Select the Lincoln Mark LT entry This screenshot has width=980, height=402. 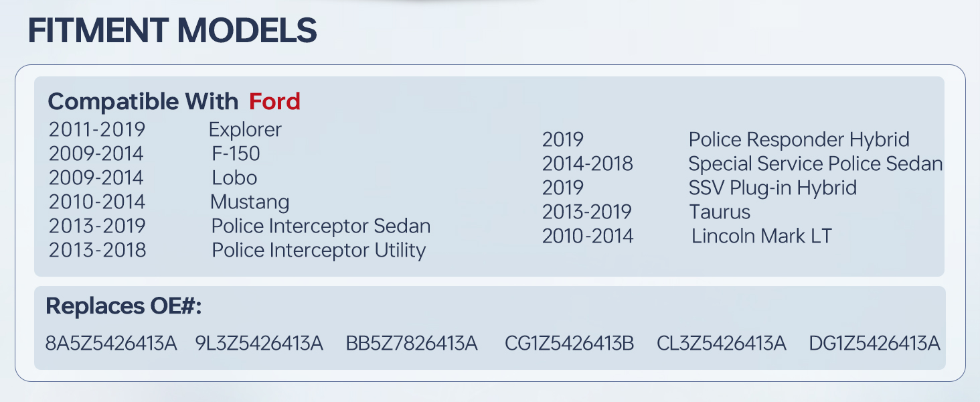point(762,236)
